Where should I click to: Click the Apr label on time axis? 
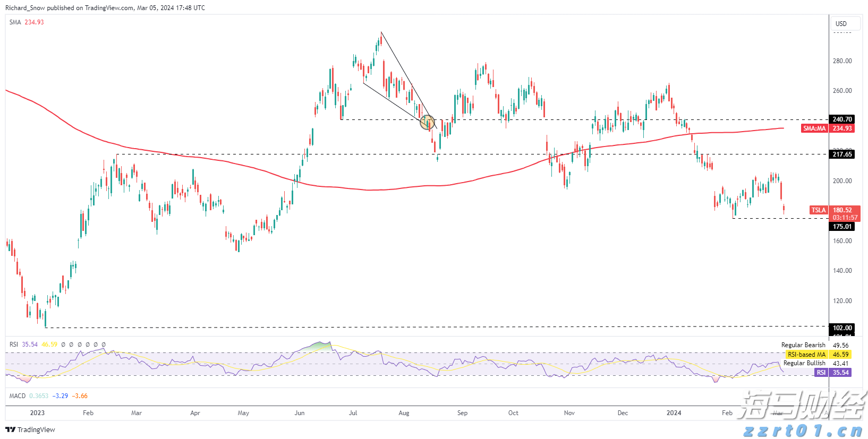pos(195,413)
